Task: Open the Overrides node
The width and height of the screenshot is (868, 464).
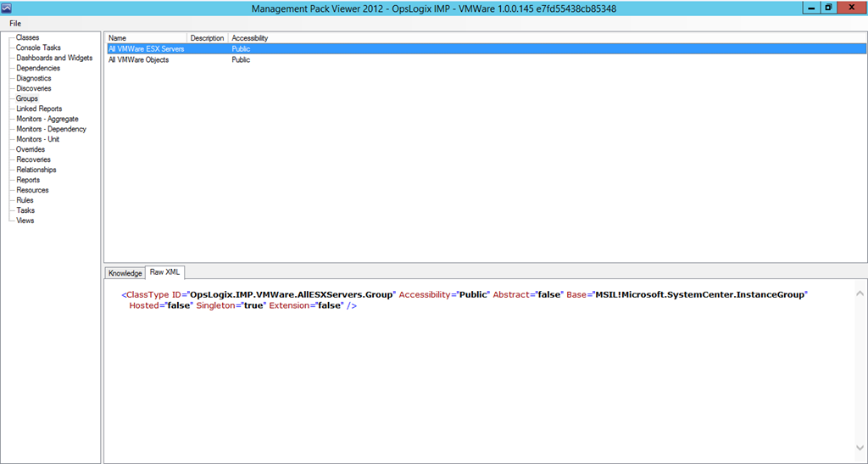Action: [31, 149]
